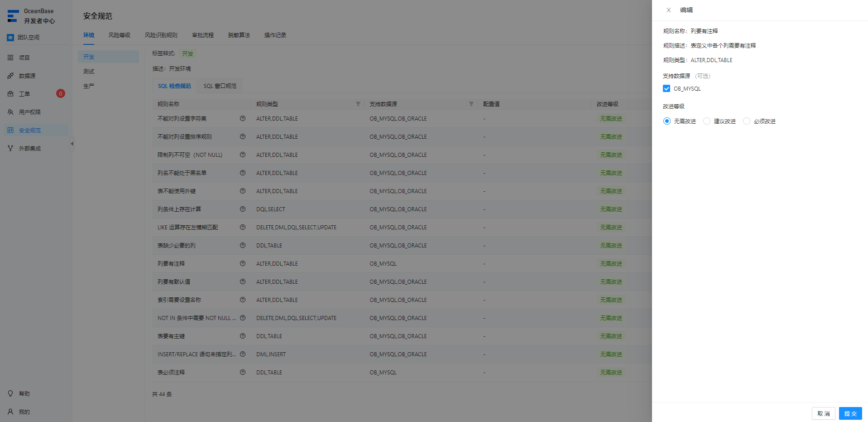Uncheck the OB_MYSQL data source checkbox
868x422 pixels.
667,88
